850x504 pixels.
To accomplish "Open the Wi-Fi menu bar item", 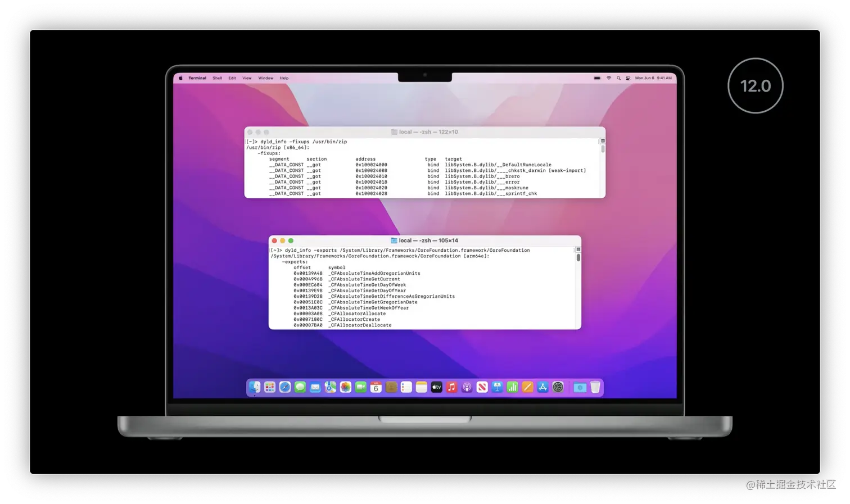I will click(609, 78).
